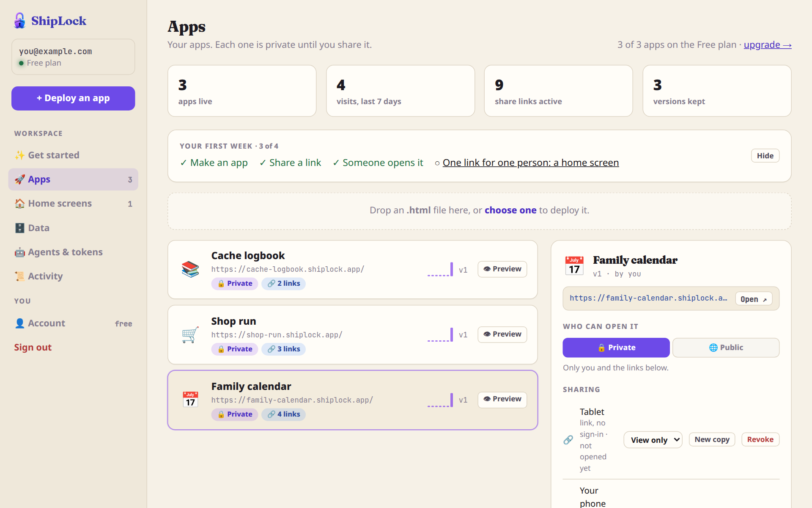
Task: Click the family-calendar URL field
Action: pyautogui.click(x=671, y=299)
